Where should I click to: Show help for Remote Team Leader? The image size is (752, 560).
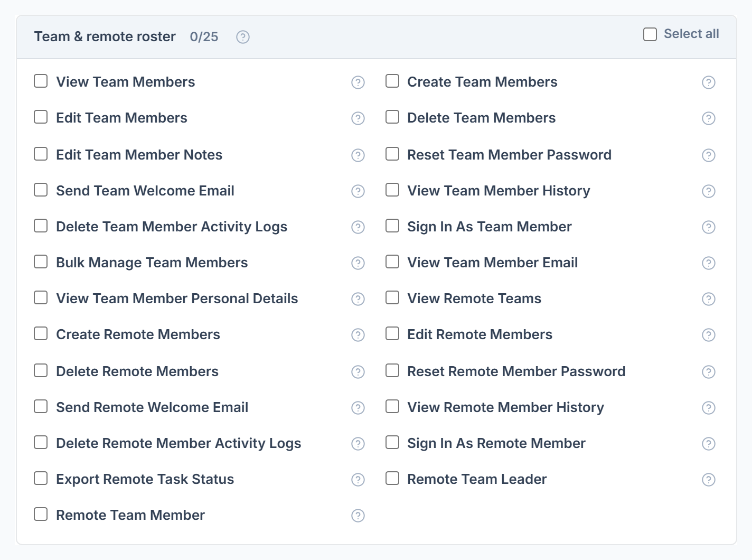pyautogui.click(x=709, y=480)
